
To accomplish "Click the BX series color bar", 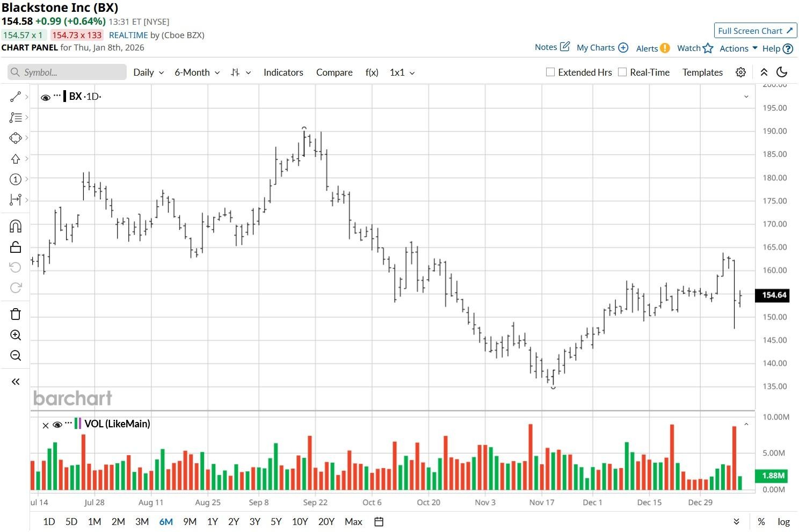I will coord(65,97).
